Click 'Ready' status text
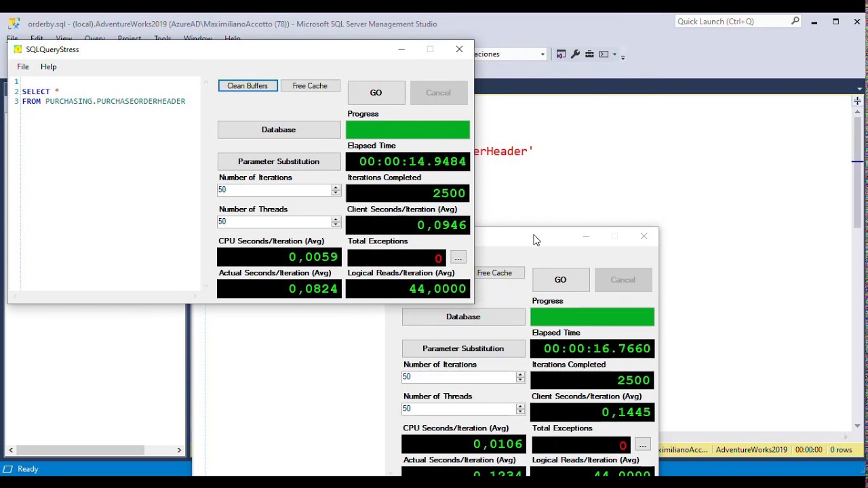This screenshot has height=488, width=868. tap(28, 469)
